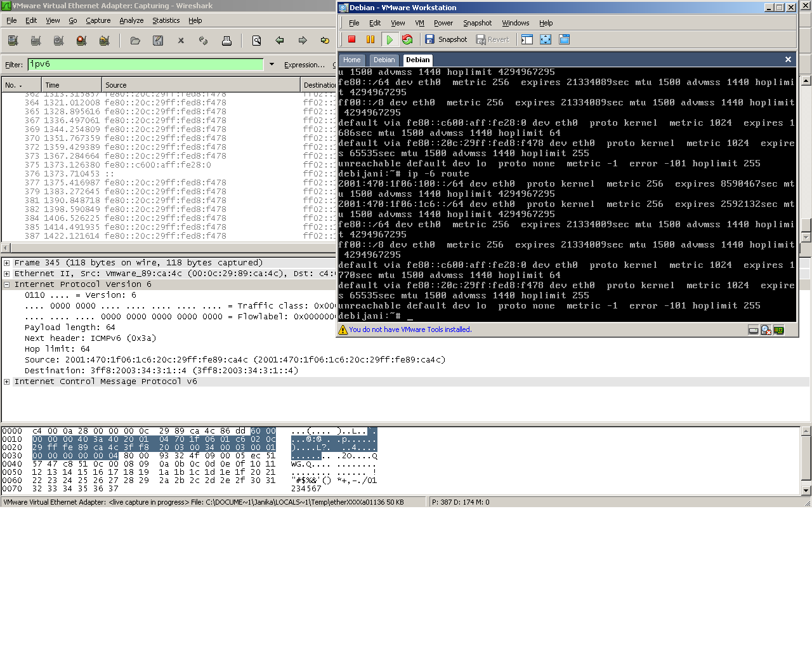Power off the Debian virtual machine
812x650 pixels.
pyautogui.click(x=351, y=39)
